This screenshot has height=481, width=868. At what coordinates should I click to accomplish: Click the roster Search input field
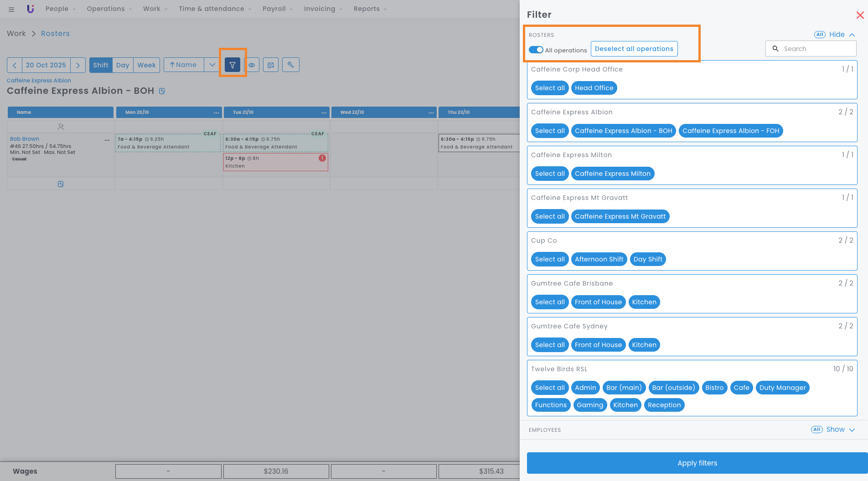(816, 49)
